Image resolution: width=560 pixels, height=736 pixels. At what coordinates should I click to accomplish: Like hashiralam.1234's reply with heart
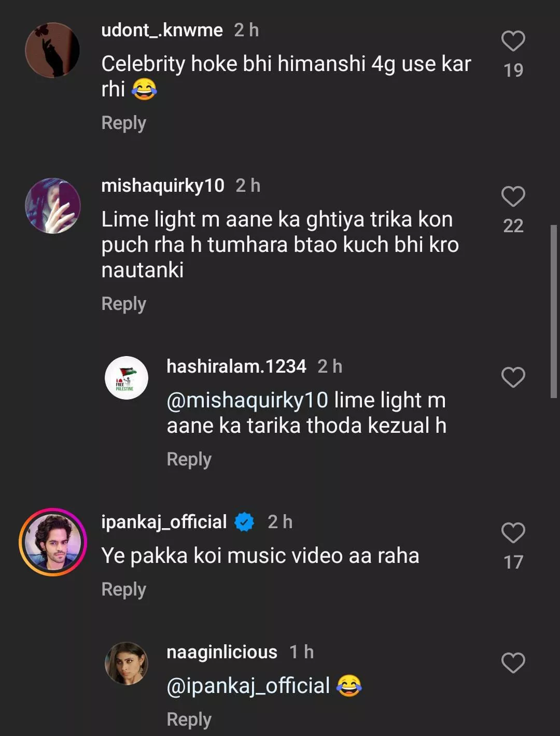(513, 377)
